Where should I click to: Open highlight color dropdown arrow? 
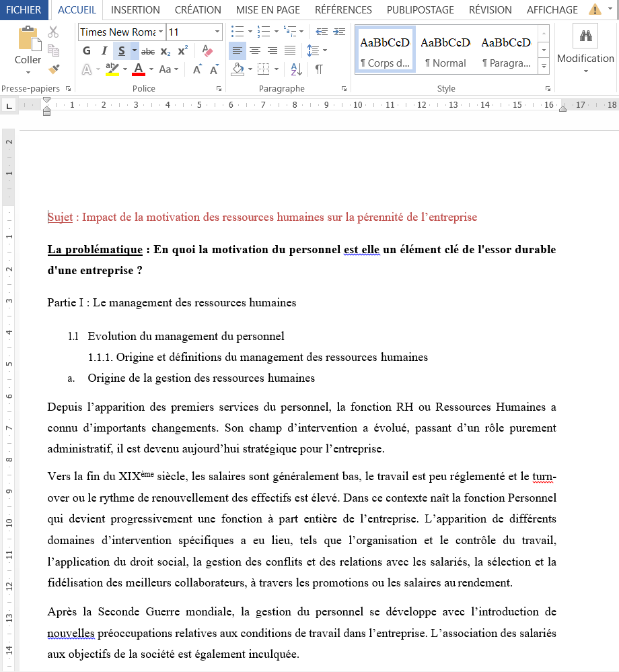pyautogui.click(x=125, y=69)
